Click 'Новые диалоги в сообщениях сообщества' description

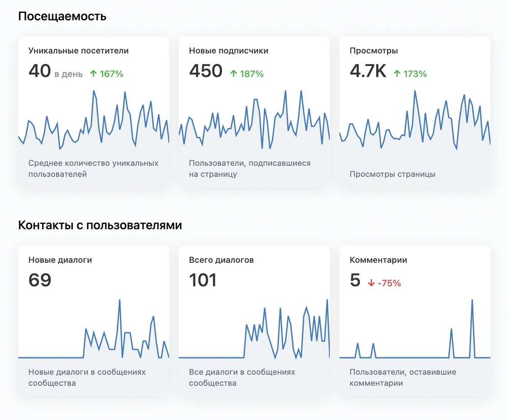click(x=87, y=377)
